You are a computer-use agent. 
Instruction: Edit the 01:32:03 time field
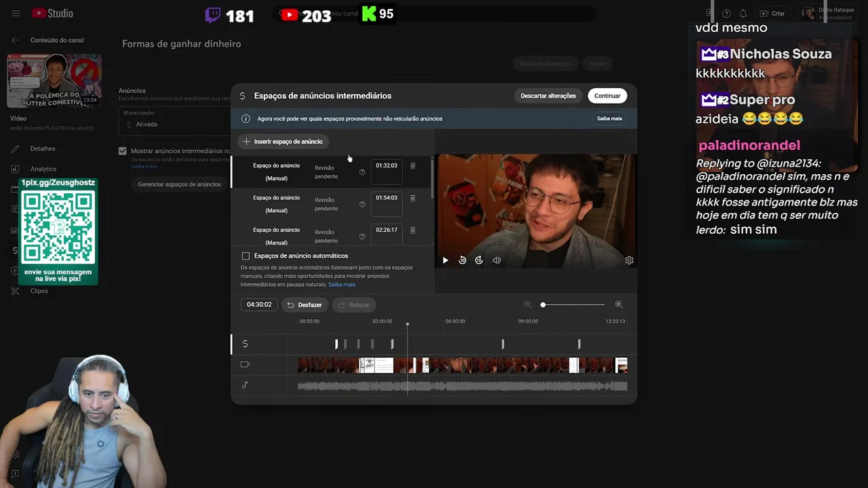387,171
